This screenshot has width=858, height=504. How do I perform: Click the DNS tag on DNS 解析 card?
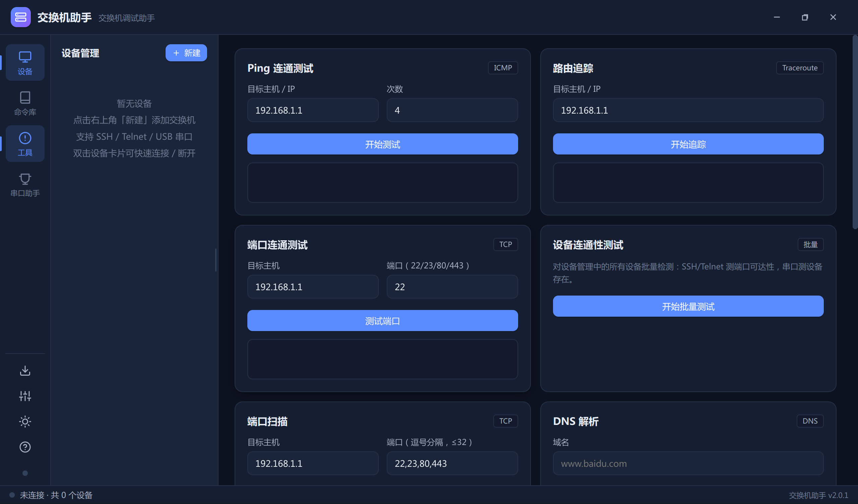[x=810, y=421]
